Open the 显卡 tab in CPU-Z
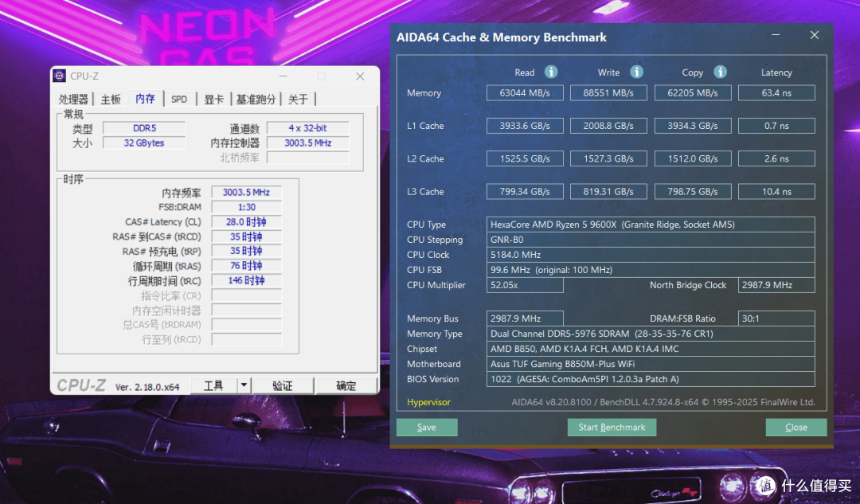The width and height of the screenshot is (860, 504). click(214, 100)
